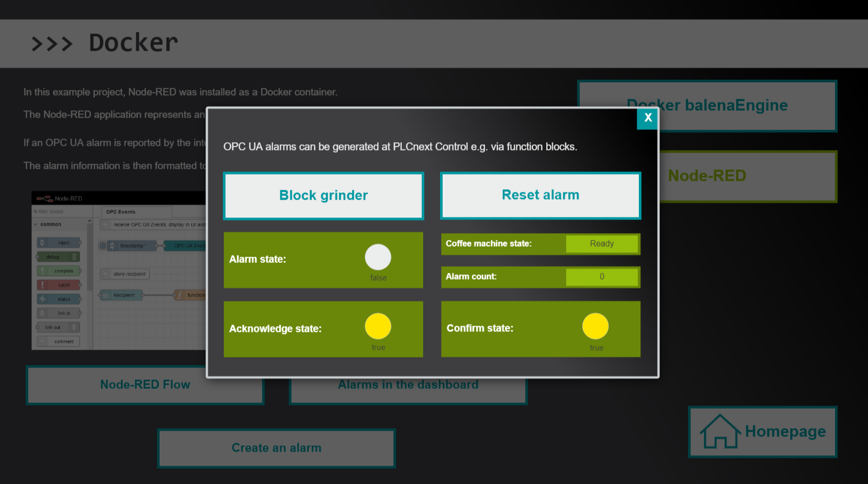Click the 'Confirm state:' label

pos(480,328)
